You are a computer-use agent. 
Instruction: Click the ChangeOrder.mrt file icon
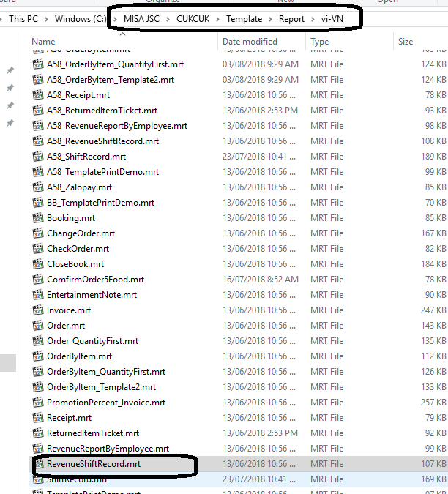pos(38,233)
